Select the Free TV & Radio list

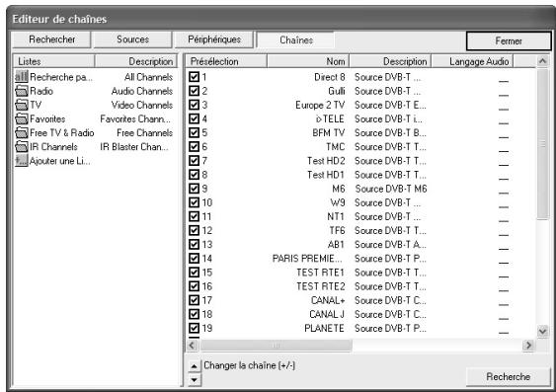[62, 133]
